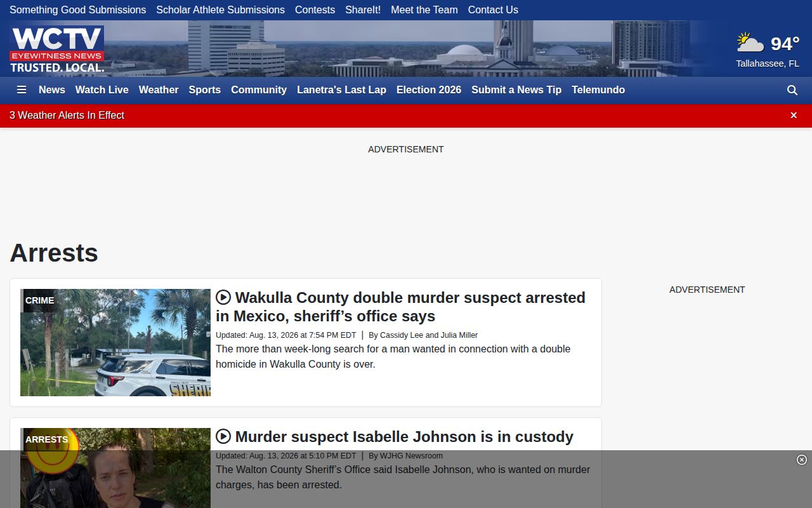The image size is (812, 508).
Task: Open the Isabelle Johnson story thumbnail
Action: (115, 468)
